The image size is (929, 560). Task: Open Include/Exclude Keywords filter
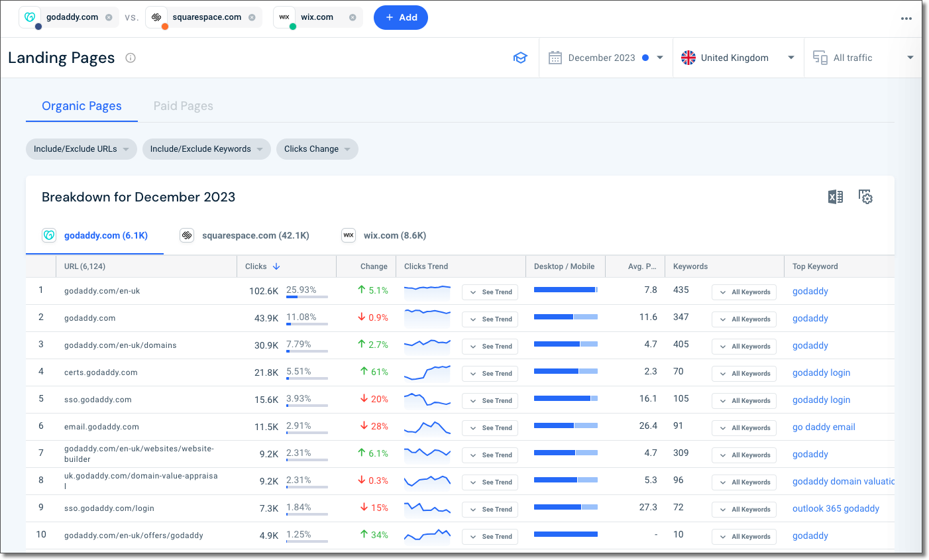click(x=207, y=149)
